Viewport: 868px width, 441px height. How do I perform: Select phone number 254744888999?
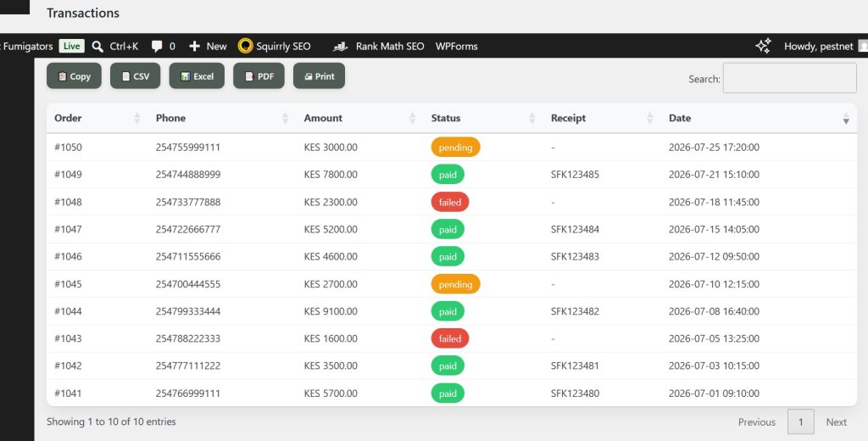point(188,175)
